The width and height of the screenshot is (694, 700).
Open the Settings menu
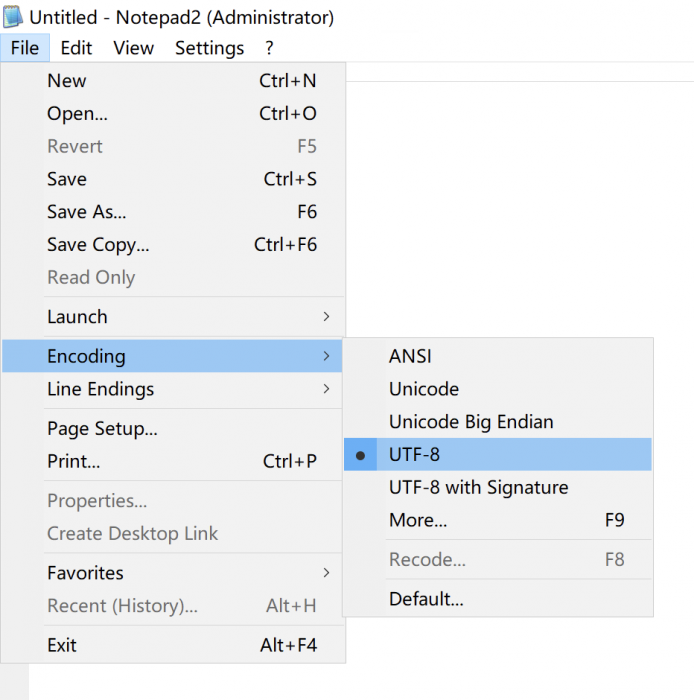[209, 48]
